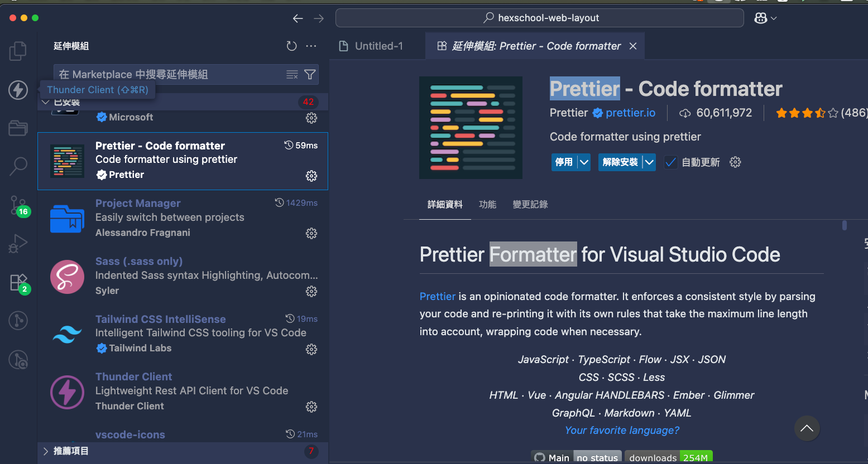Open manage gear for Sass extension
Viewport: 868px width, 464px height.
311,291
